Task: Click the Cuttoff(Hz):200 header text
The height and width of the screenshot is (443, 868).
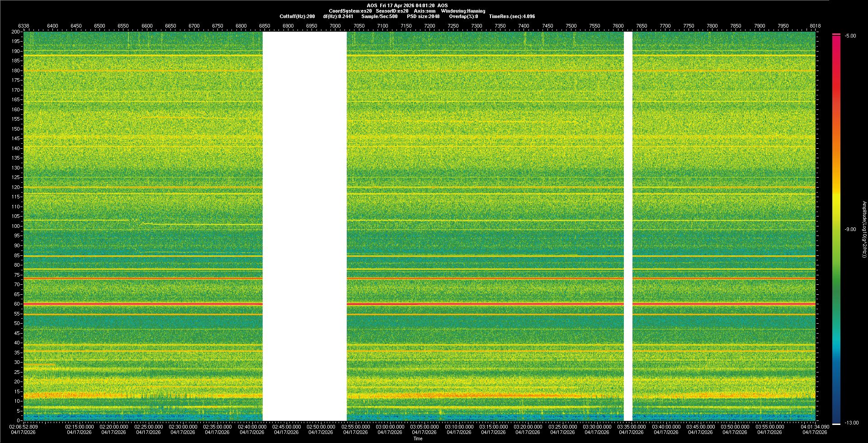Action: 297,16
